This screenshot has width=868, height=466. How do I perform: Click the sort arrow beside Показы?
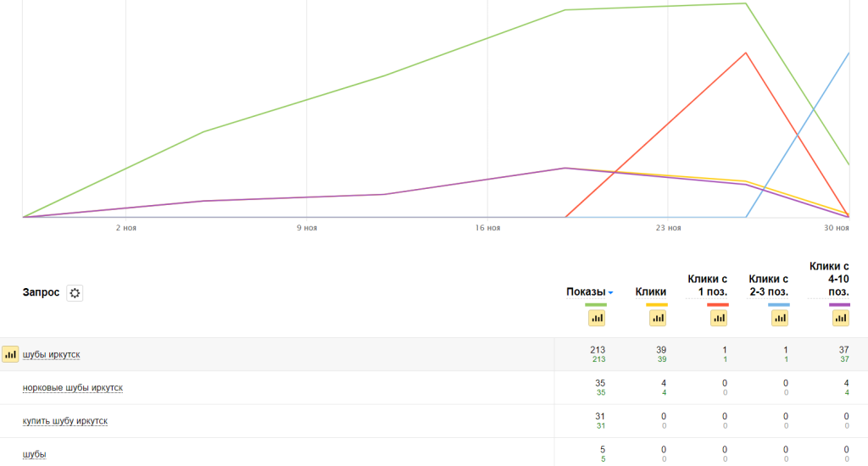[x=611, y=293]
